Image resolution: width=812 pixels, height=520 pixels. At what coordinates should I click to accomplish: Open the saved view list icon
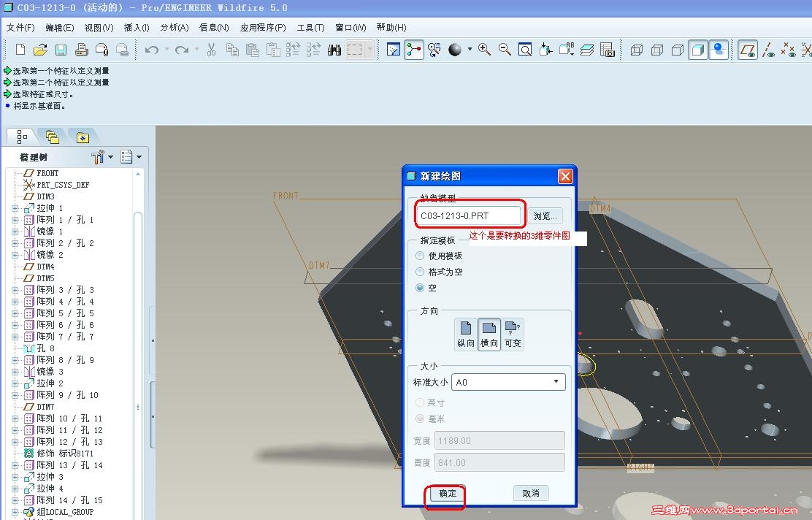click(567, 50)
